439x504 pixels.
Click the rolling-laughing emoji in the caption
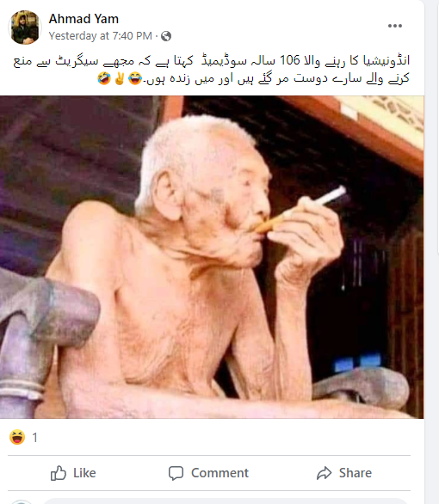(x=104, y=78)
